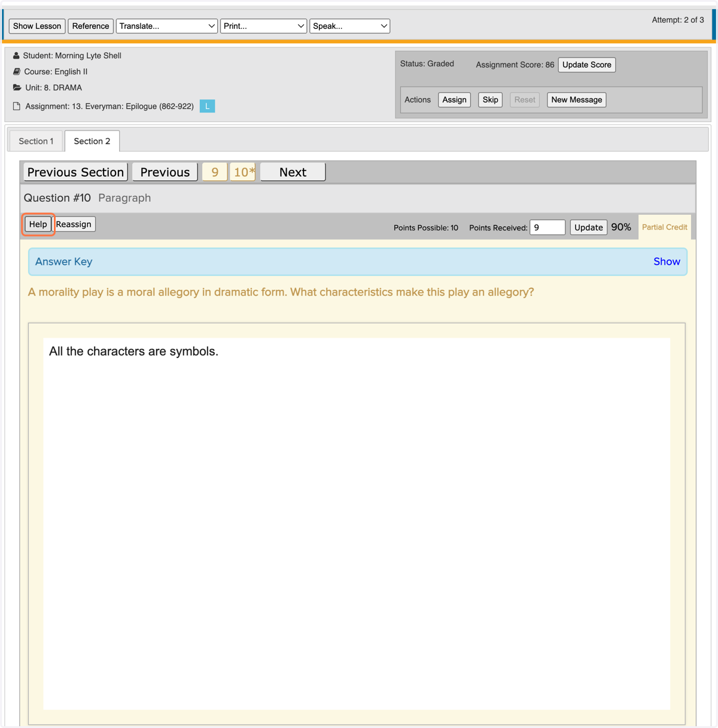Click the assignment document icon
The height and width of the screenshot is (728, 718).
click(17, 106)
